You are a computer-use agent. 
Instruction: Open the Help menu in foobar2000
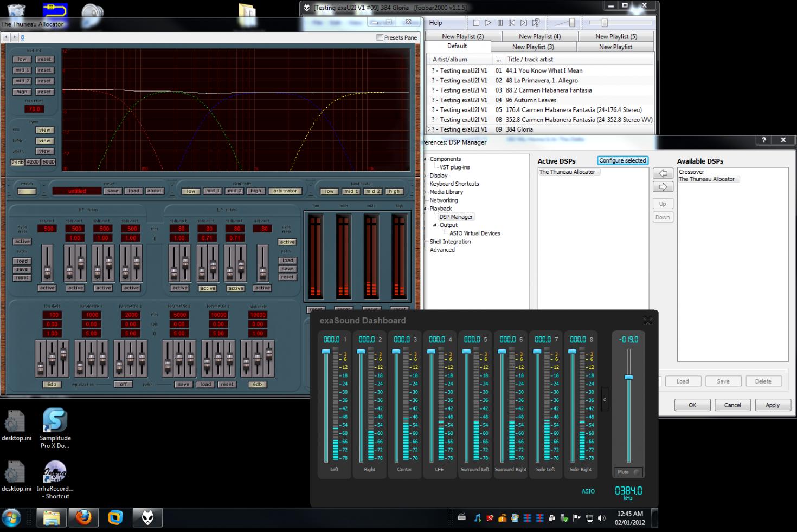(x=435, y=23)
